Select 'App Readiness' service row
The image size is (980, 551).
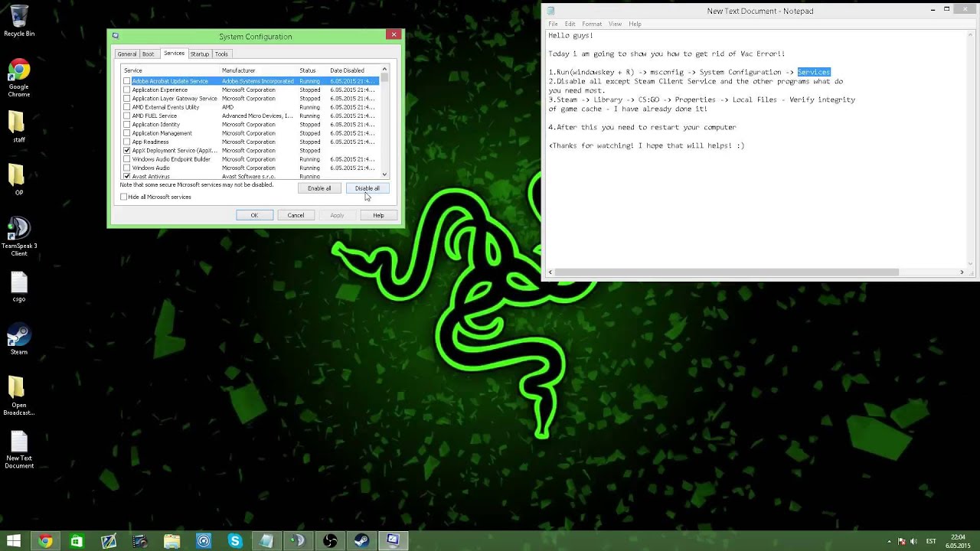[251, 142]
